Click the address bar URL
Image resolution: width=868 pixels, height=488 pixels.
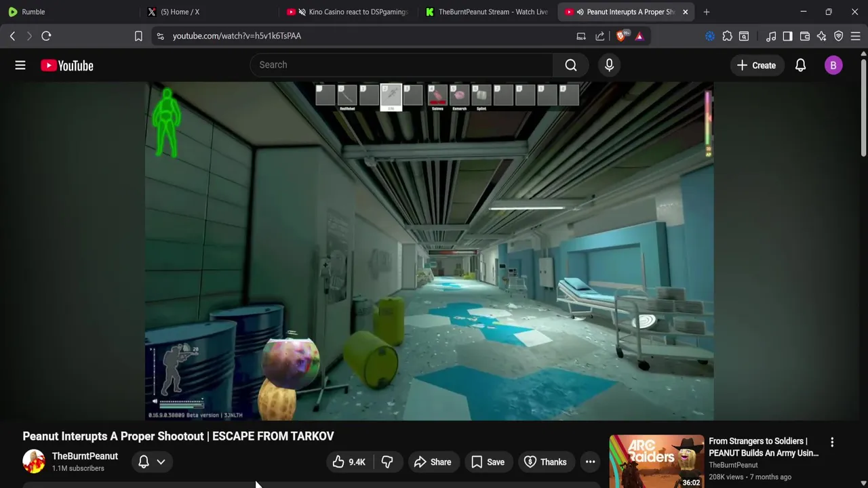coord(237,36)
